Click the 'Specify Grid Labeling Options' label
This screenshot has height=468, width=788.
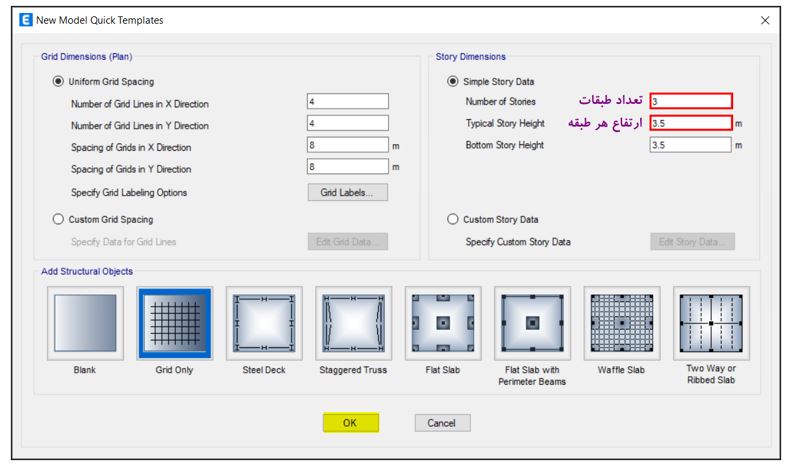click(x=129, y=193)
